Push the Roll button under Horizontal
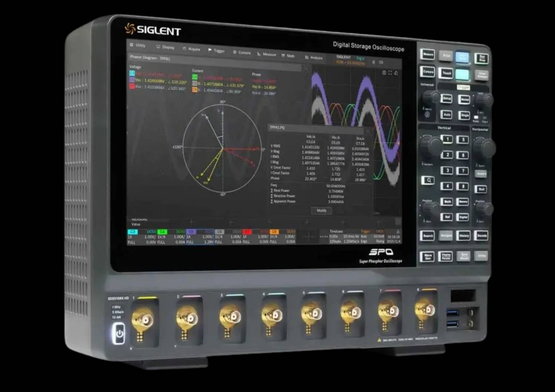The image size is (555, 392). coord(481,189)
